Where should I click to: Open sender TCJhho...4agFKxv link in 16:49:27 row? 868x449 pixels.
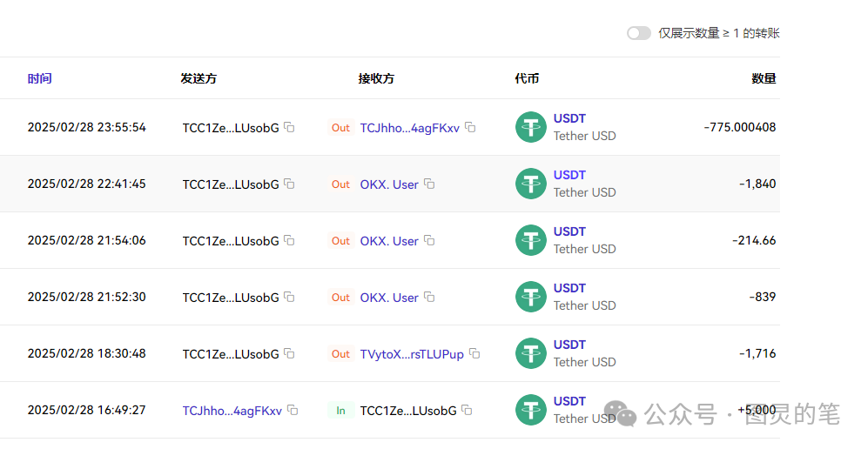coord(232,411)
